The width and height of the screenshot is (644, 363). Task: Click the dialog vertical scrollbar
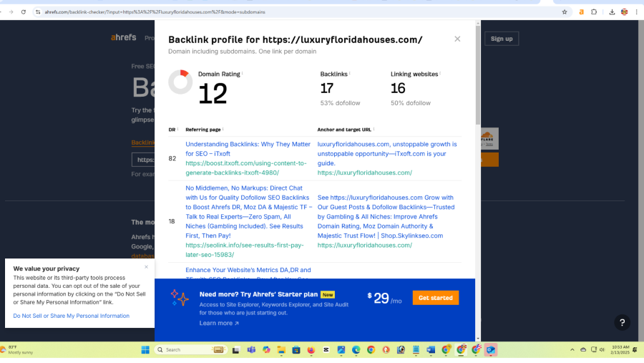478,74
